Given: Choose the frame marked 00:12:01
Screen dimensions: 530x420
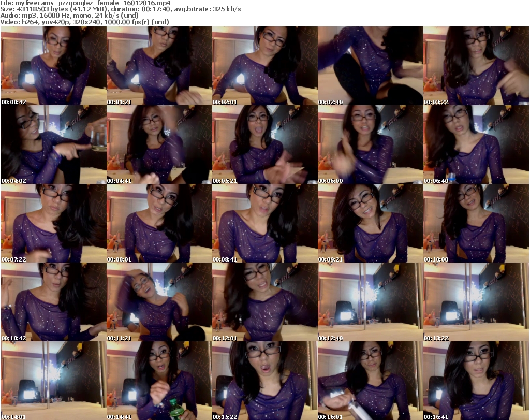Looking at the screenshot, I should [264, 302].
